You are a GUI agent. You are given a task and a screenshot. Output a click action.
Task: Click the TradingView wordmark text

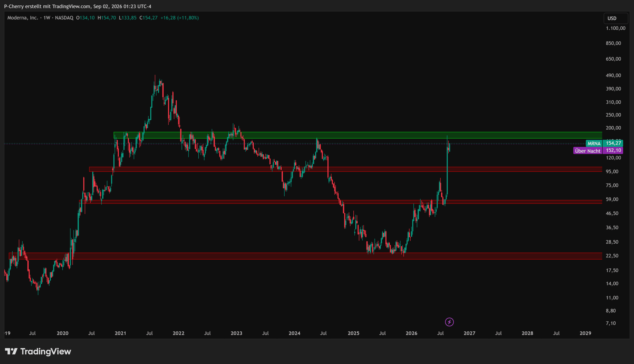(46, 351)
